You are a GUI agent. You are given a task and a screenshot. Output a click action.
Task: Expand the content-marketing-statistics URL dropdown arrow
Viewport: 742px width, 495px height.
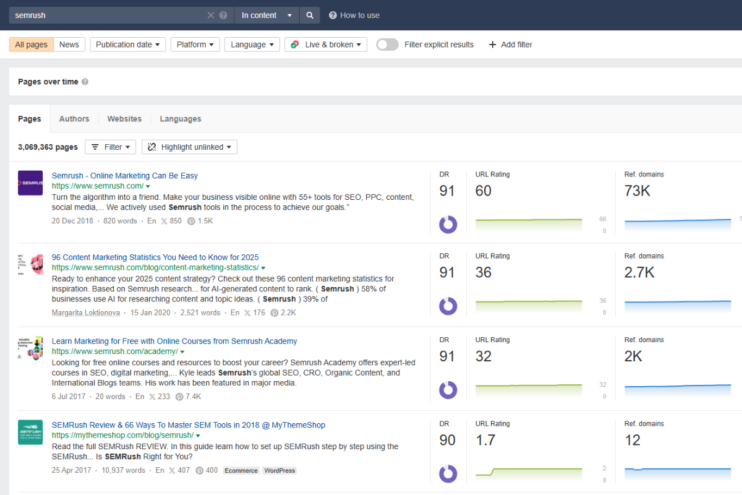pos(264,268)
